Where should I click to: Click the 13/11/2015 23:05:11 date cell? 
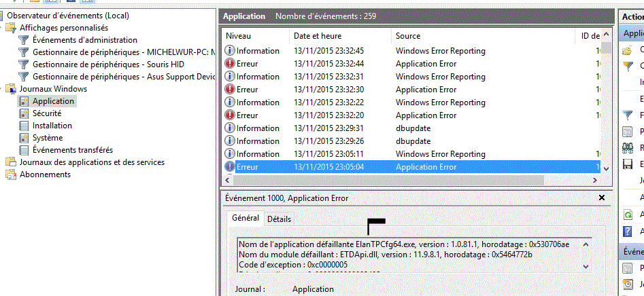tap(328, 153)
